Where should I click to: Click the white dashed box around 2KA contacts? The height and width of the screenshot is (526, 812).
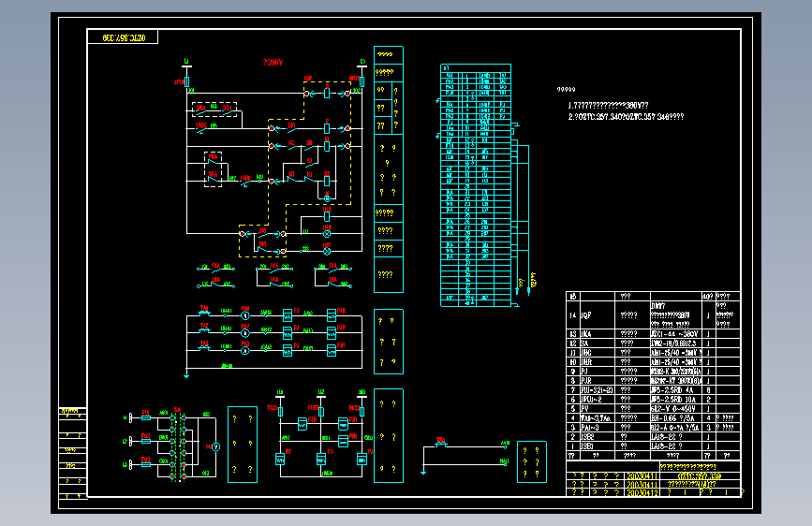point(214,169)
